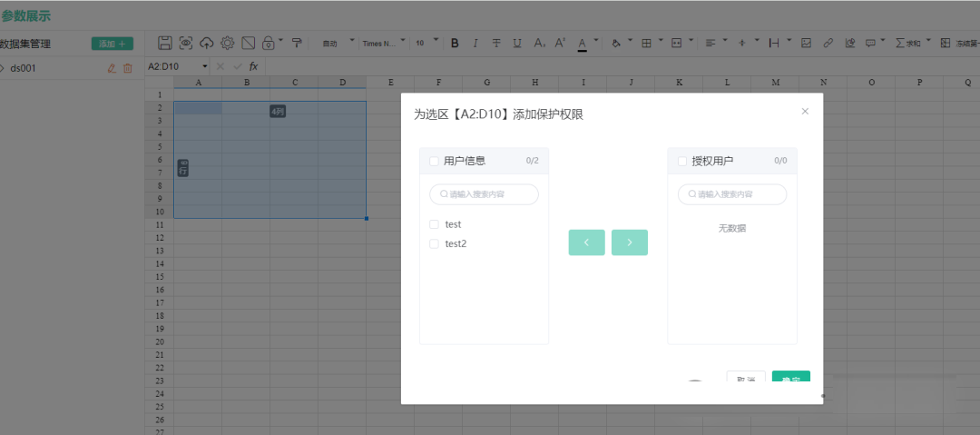Click the comment bubble icon
This screenshot has height=435, width=980.
coord(870,44)
